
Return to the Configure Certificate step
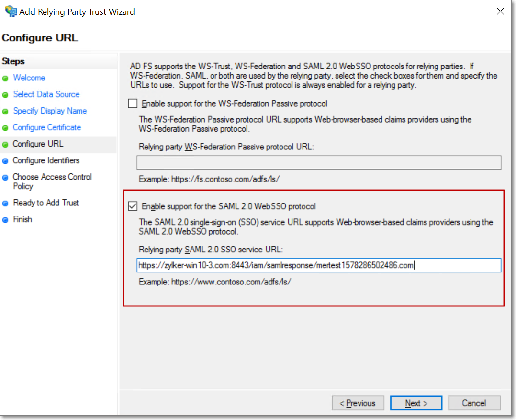pos(47,127)
